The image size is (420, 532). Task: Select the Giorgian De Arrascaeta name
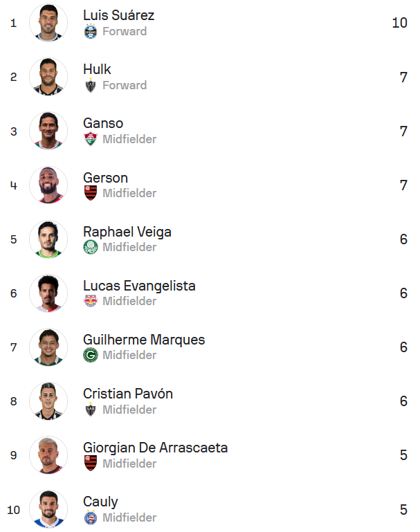(155, 448)
